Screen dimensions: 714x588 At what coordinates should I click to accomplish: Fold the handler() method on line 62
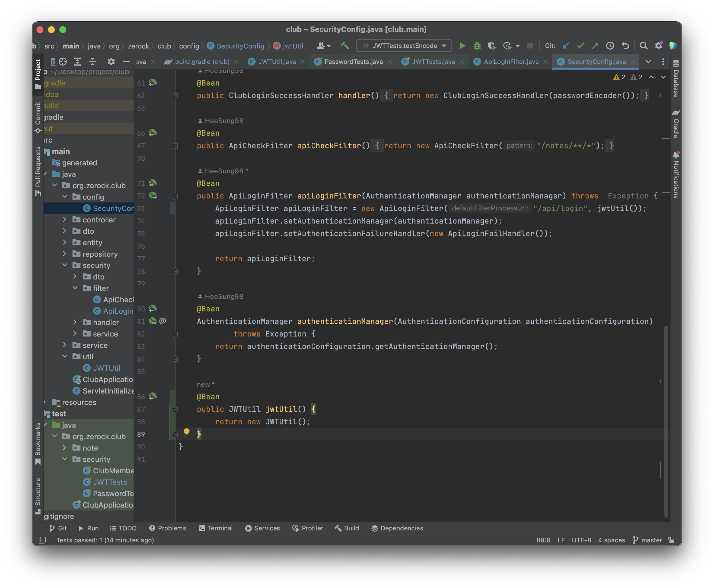(x=175, y=96)
